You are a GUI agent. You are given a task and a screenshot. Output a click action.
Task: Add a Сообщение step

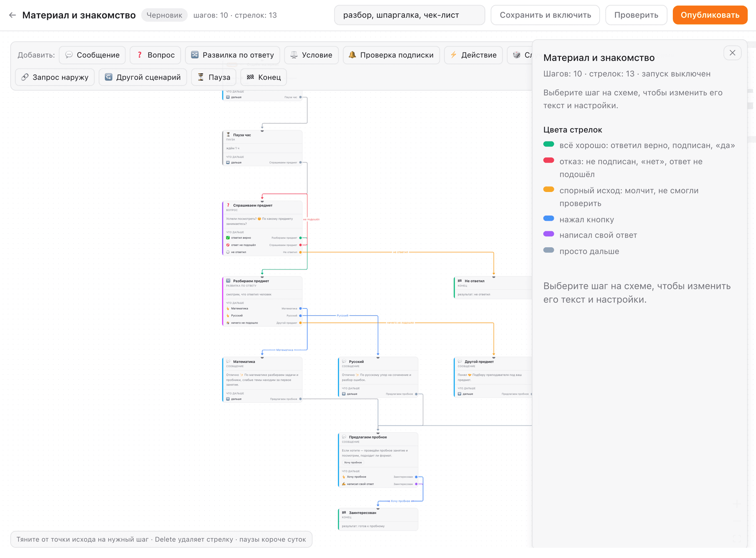point(92,55)
